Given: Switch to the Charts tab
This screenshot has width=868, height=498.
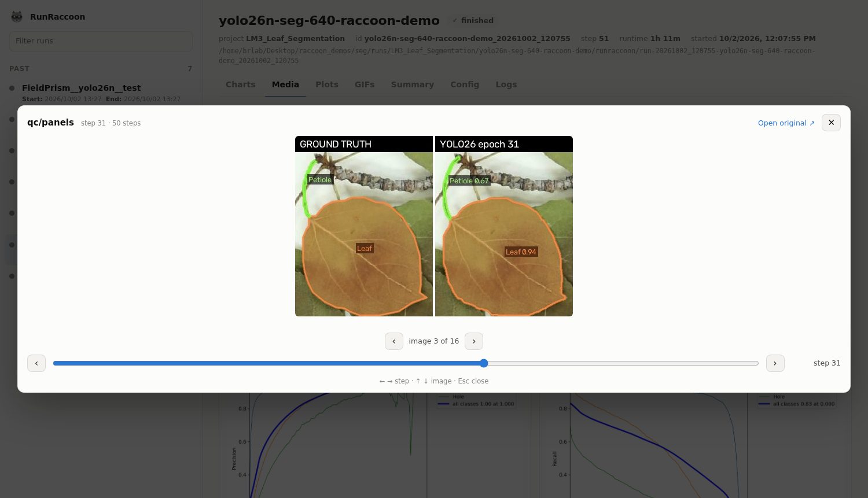Looking at the screenshot, I should pos(240,84).
